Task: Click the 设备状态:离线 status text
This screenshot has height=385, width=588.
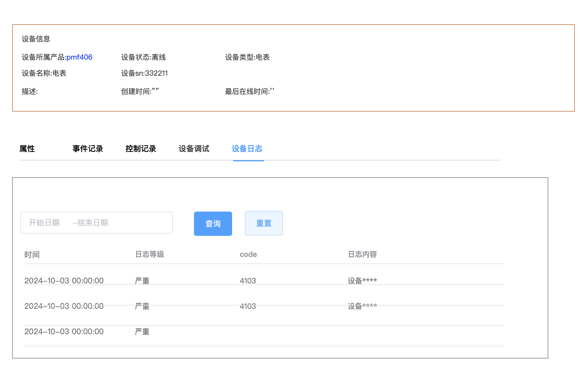Action: pos(143,57)
